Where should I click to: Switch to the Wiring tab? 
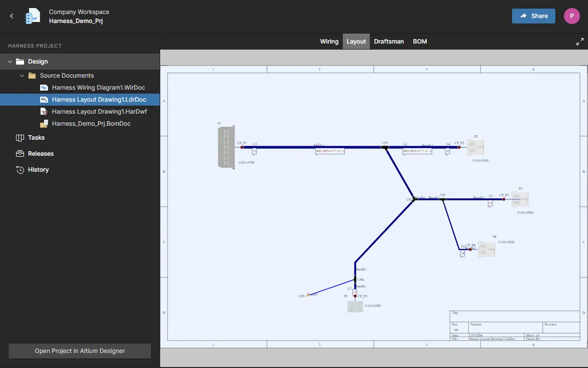(329, 42)
